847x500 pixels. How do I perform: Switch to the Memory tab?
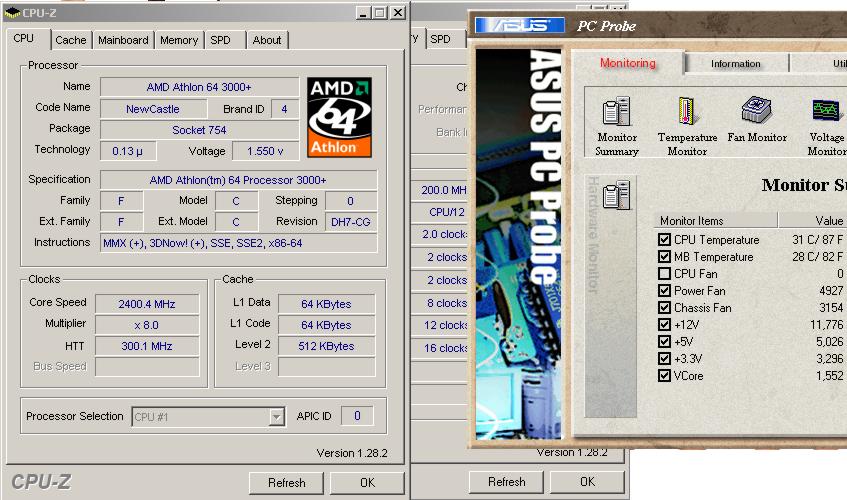[x=179, y=40]
